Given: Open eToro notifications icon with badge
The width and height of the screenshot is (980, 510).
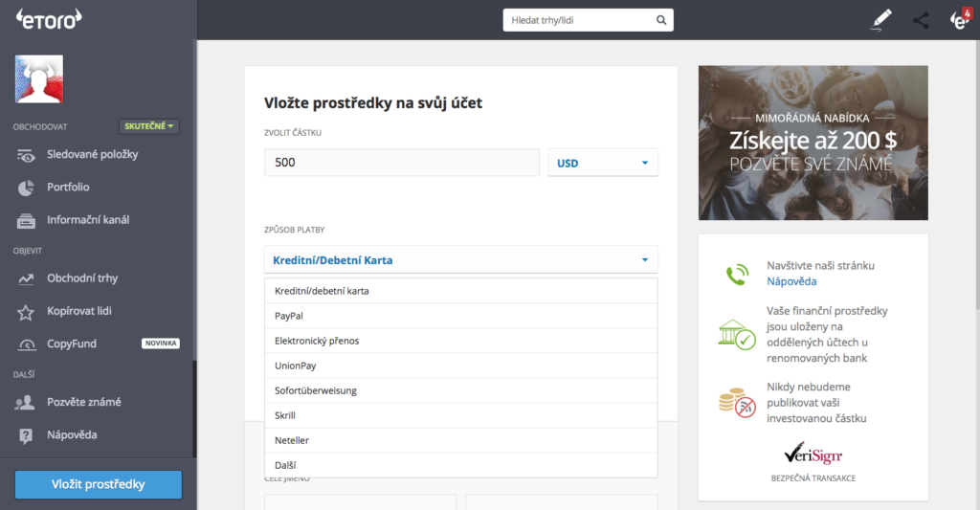Looking at the screenshot, I should [958, 19].
